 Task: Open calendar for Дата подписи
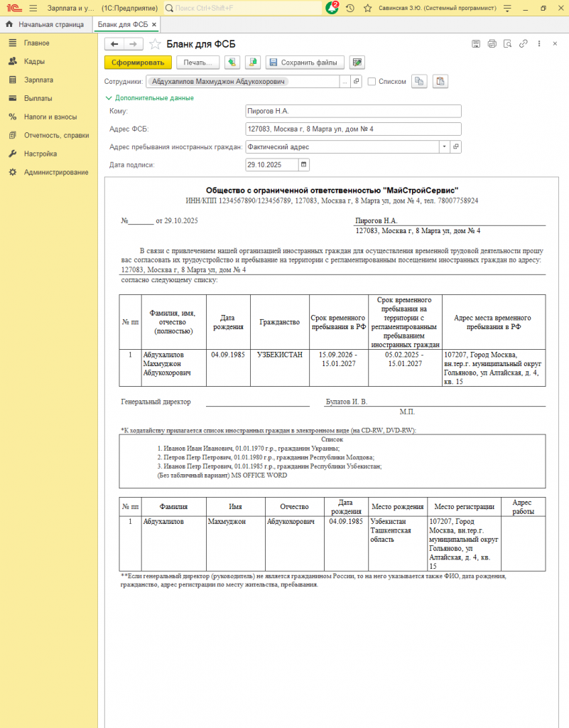tap(304, 165)
